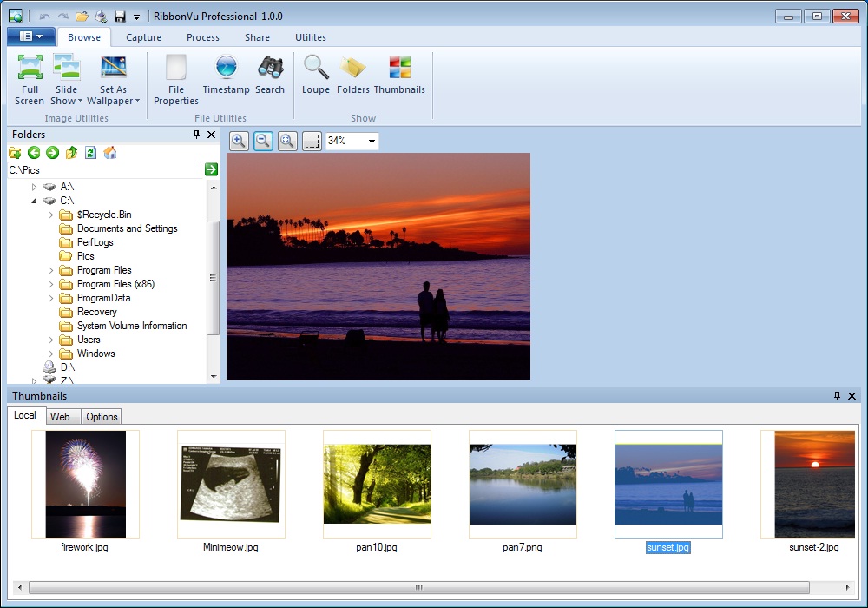The image size is (868, 608).
Task: Activate Full Screen view
Action: [30, 80]
